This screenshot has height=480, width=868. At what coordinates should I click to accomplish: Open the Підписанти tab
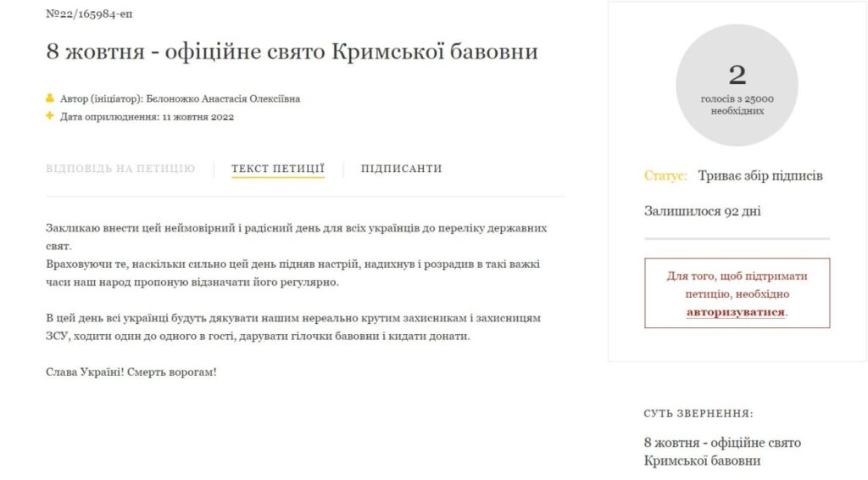tap(401, 168)
